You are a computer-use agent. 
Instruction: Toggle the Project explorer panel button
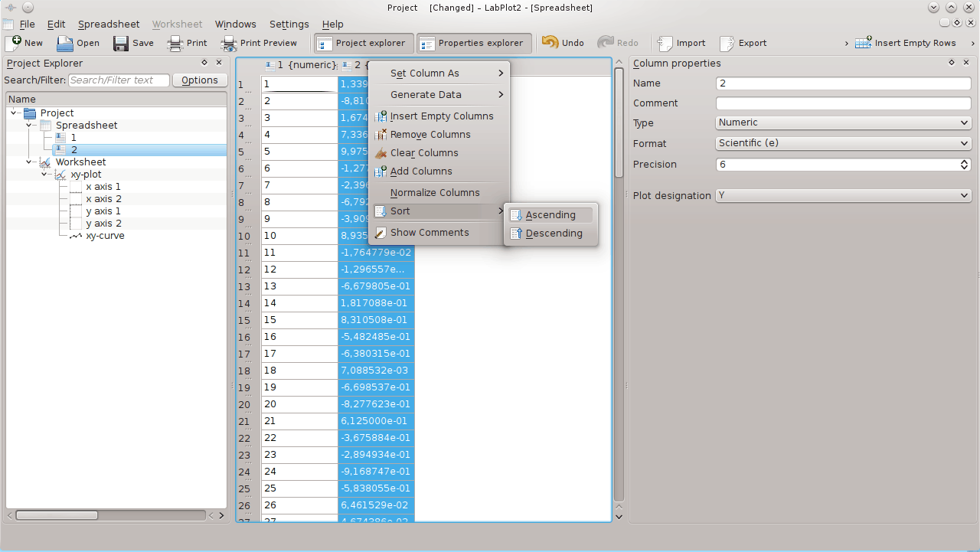[x=364, y=43]
